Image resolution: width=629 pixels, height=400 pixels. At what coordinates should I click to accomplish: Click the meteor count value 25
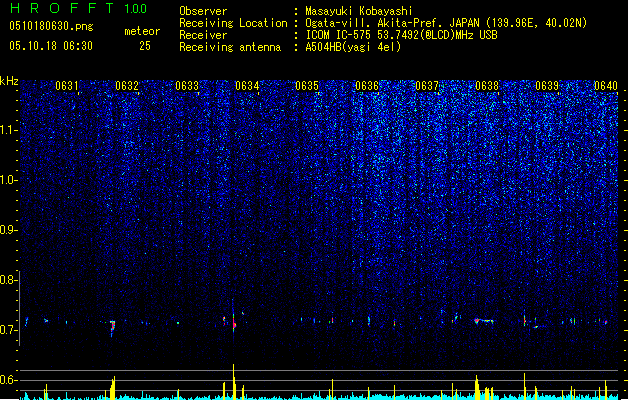[145, 46]
